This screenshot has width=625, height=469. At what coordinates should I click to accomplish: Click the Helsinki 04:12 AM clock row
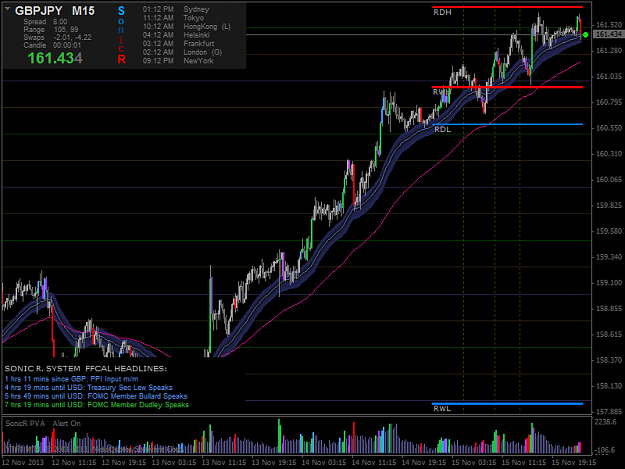click(176, 35)
